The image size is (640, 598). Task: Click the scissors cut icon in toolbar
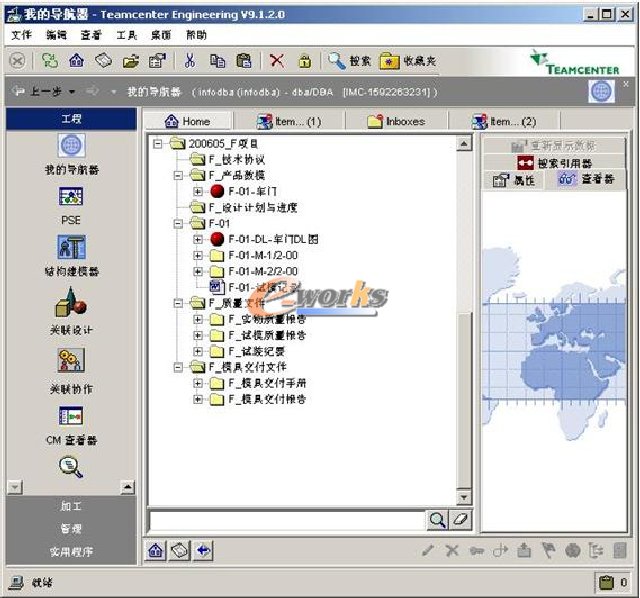189,61
